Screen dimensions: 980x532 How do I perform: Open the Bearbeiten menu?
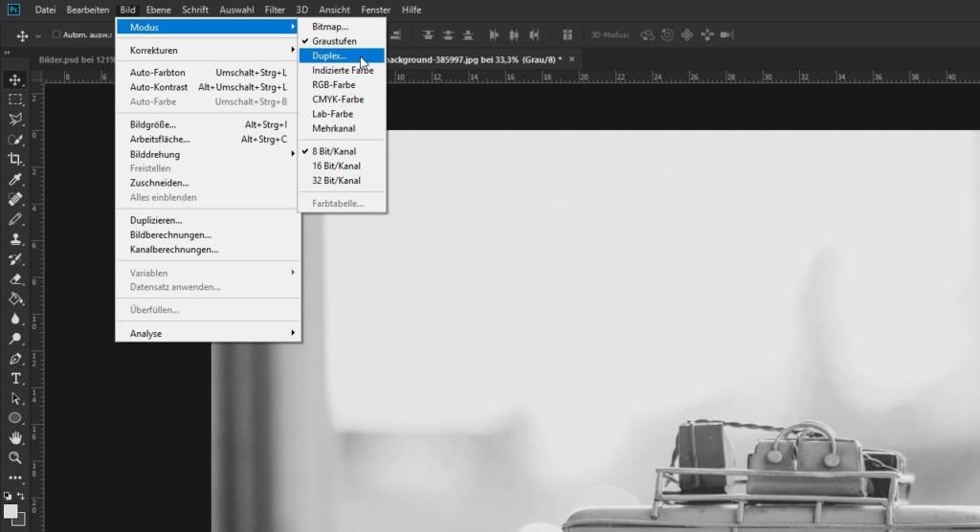point(87,10)
